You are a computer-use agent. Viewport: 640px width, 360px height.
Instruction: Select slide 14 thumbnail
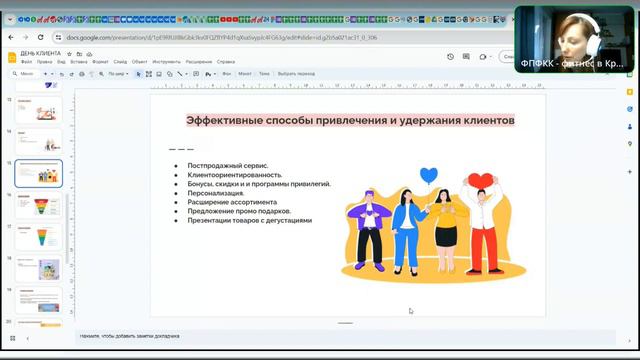38,142
